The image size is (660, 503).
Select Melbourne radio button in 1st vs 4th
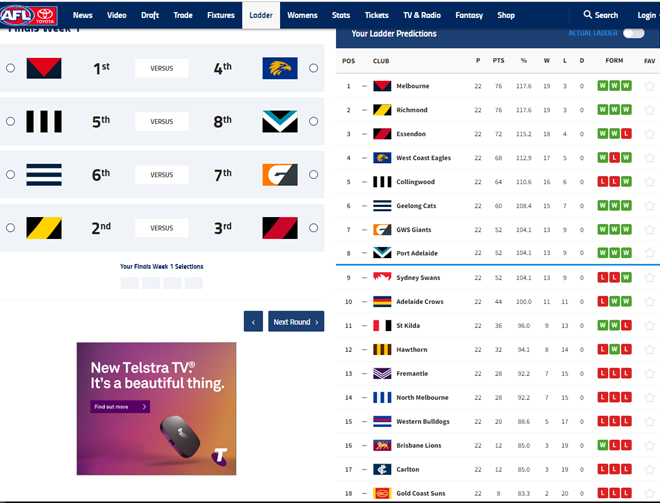[10, 68]
